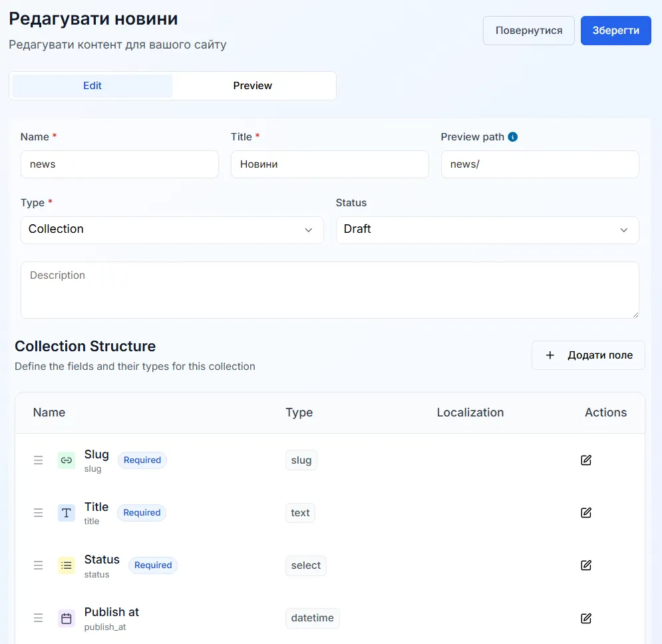Screen dimensions: 662x644
Task: Click the edit icon for Title field
Action: pyautogui.click(x=586, y=513)
